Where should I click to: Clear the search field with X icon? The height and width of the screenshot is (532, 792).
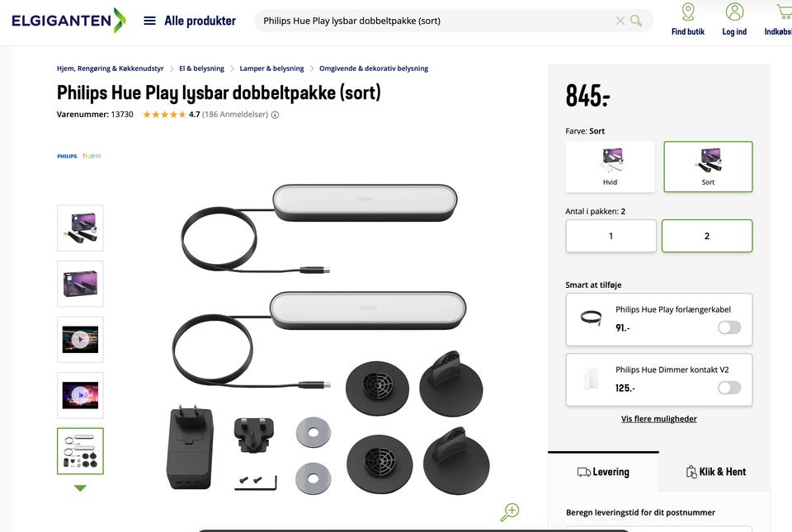pyautogui.click(x=620, y=21)
